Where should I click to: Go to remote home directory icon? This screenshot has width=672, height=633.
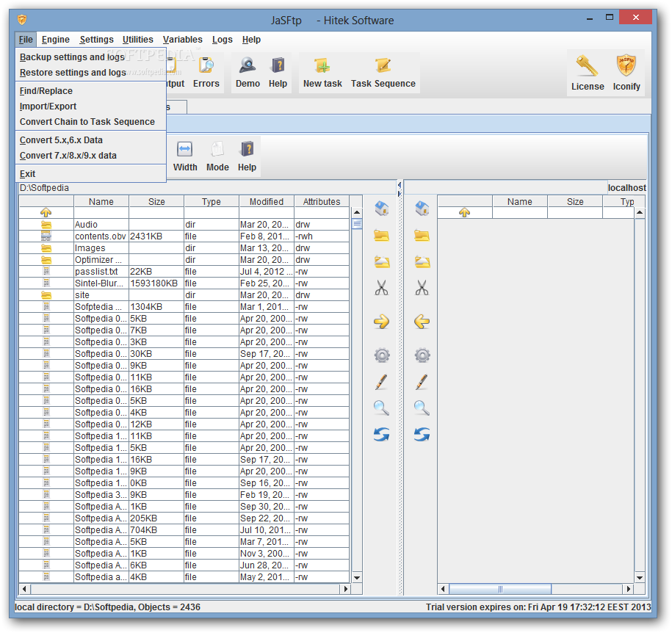click(422, 209)
